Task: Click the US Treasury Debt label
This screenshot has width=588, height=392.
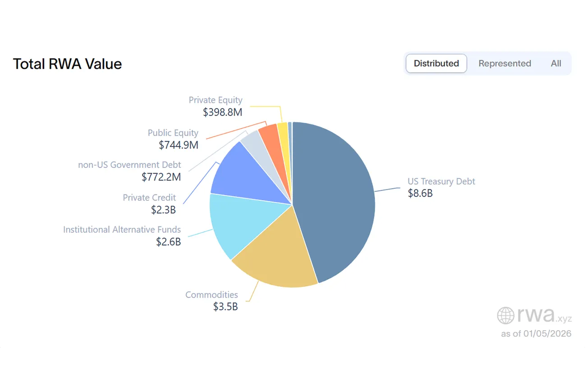Action: (x=441, y=181)
